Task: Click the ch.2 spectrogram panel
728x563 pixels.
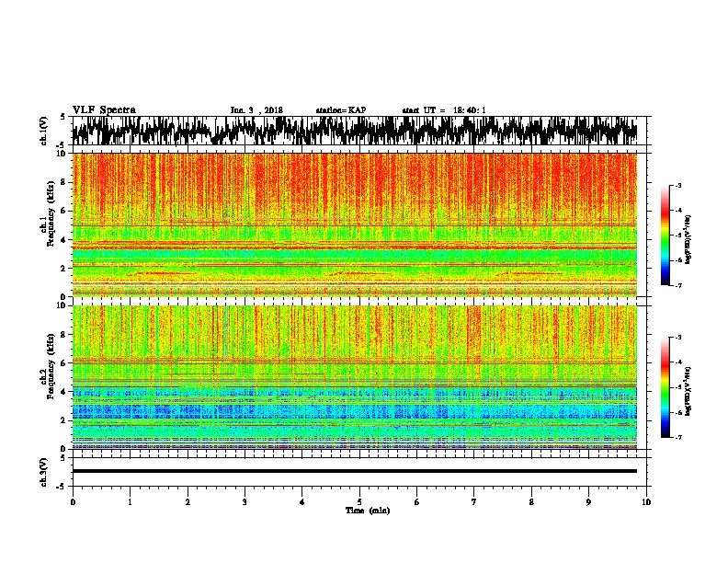Action: (x=355, y=377)
